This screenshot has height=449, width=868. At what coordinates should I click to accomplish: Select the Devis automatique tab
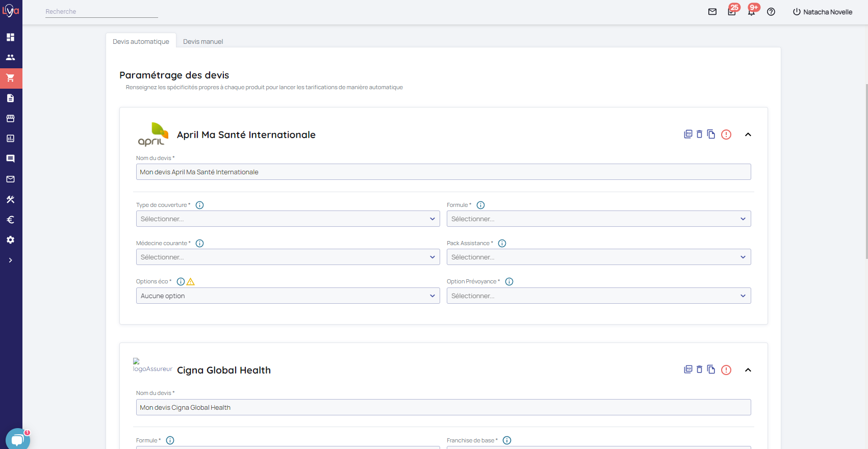point(141,42)
